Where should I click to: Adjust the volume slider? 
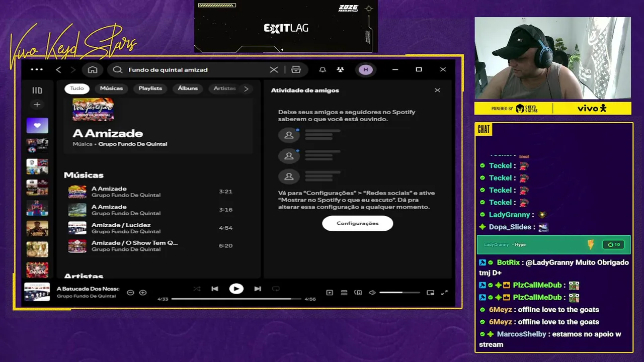(x=399, y=293)
